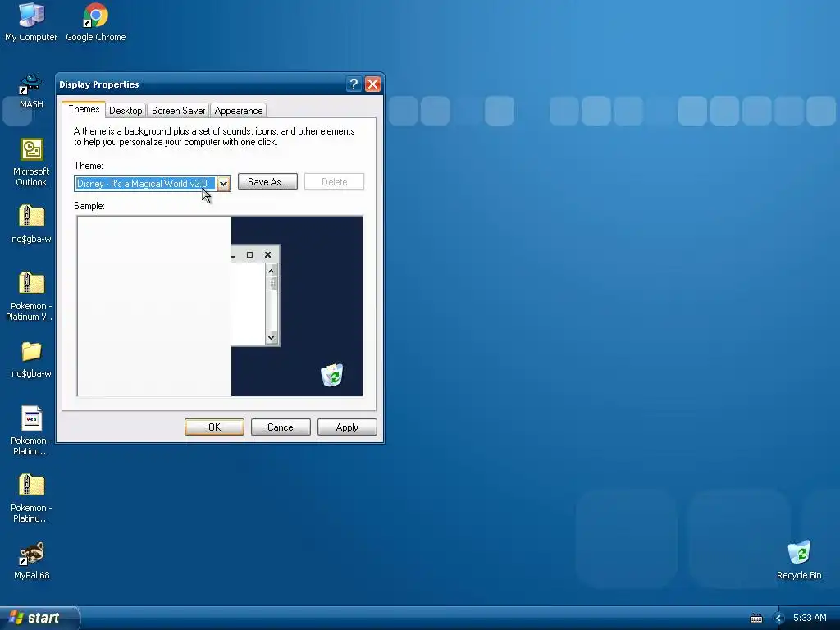This screenshot has height=630, width=840.
Task: Click the sample window close X icon
Action: [x=268, y=255]
